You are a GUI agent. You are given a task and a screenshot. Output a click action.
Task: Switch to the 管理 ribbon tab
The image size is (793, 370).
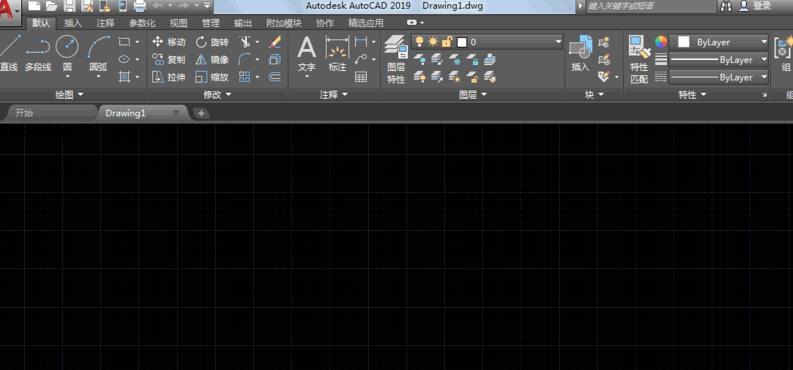(211, 23)
